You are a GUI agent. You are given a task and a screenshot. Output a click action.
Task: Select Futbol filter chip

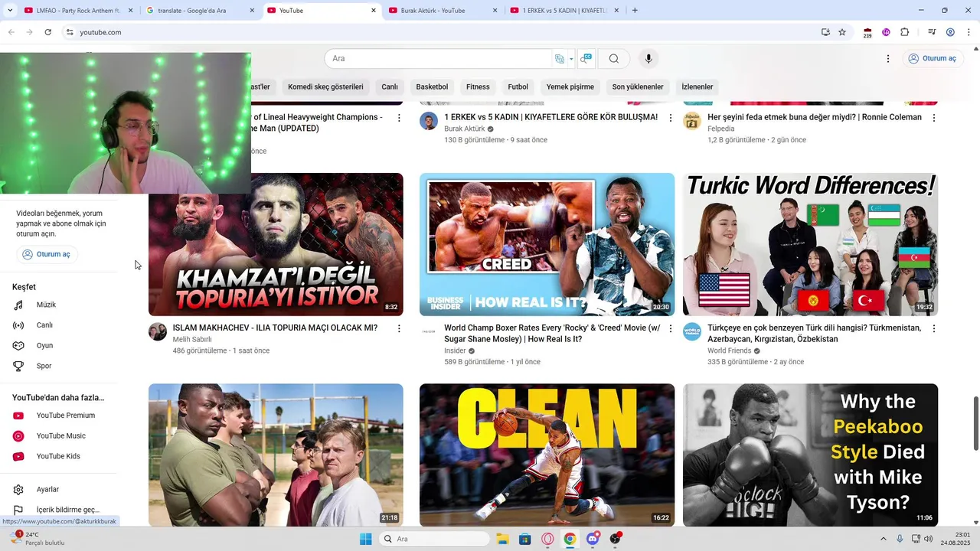click(x=518, y=87)
